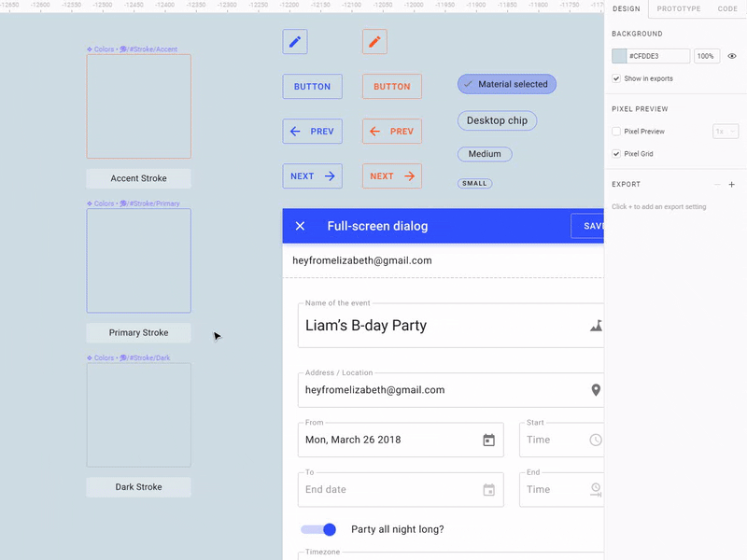Click the Full-screen dialog title text

(377, 226)
